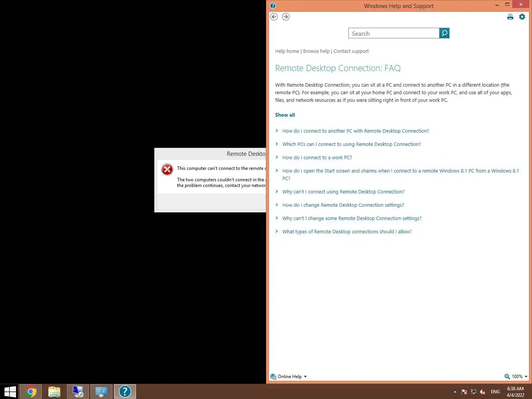The width and height of the screenshot is (532, 399).
Task: Expand "Which PCs can I connect to" chevron
Action: 277,144
